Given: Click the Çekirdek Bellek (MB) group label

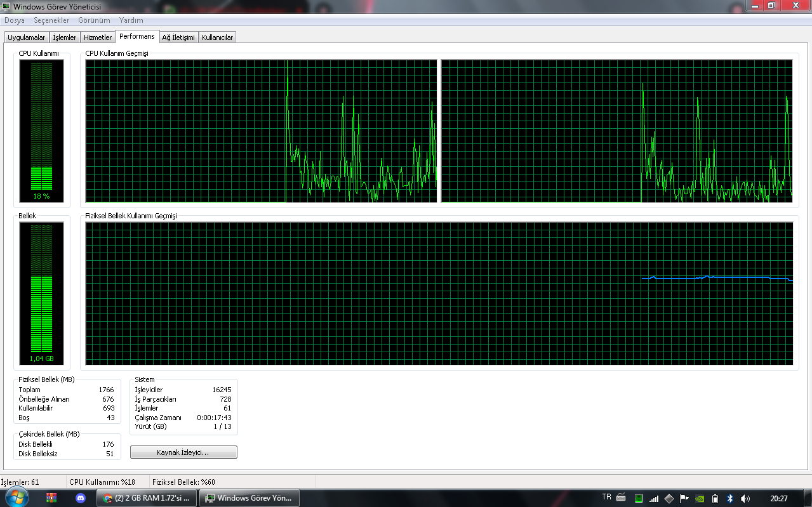Looking at the screenshot, I should tap(49, 434).
